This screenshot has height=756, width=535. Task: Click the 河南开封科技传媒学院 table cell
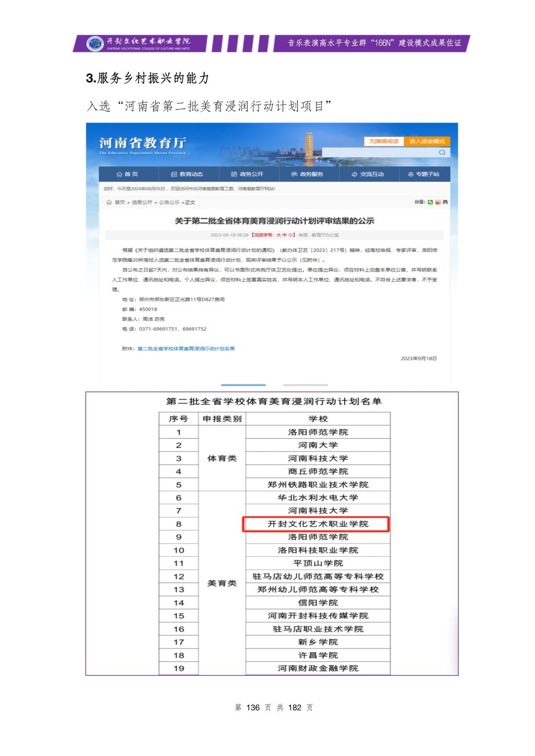point(318,616)
